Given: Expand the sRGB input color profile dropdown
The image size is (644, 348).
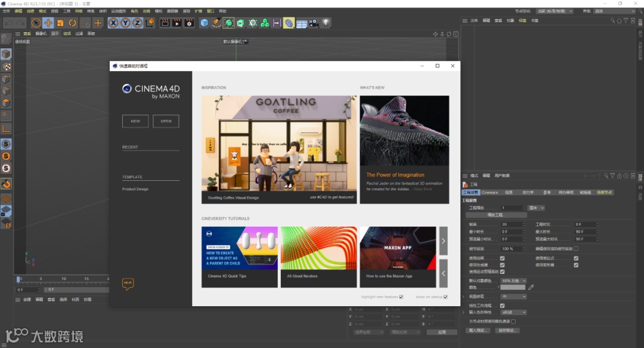Looking at the screenshot, I should pos(513,312).
